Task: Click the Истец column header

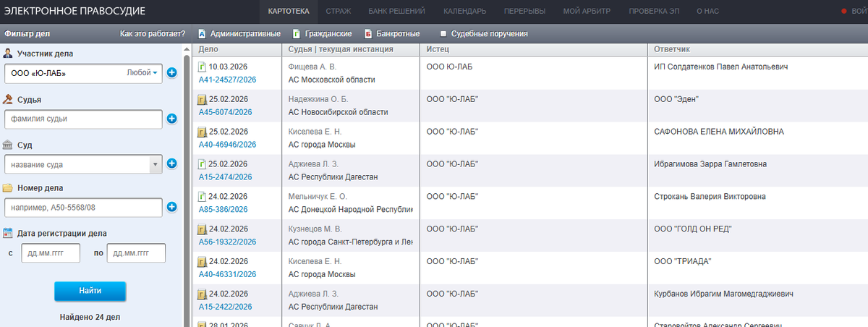Action: pos(534,49)
